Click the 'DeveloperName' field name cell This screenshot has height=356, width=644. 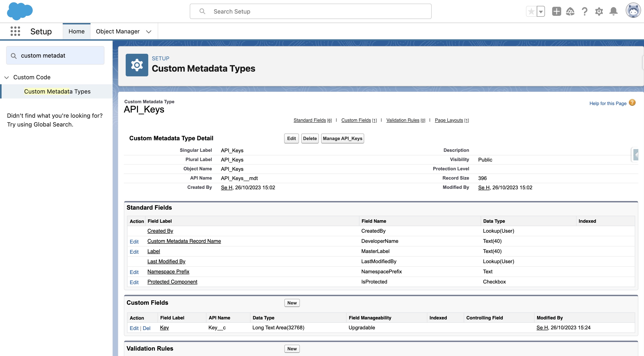coord(380,241)
